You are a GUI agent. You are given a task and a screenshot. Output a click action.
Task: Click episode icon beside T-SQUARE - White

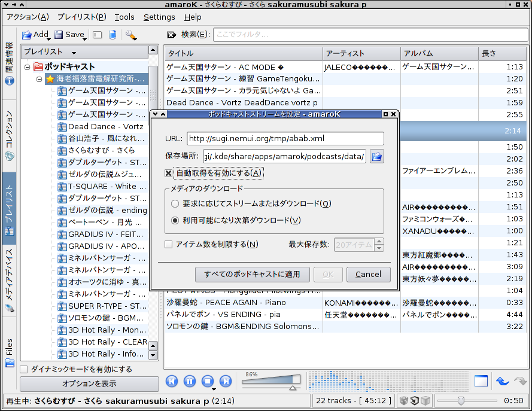point(62,187)
